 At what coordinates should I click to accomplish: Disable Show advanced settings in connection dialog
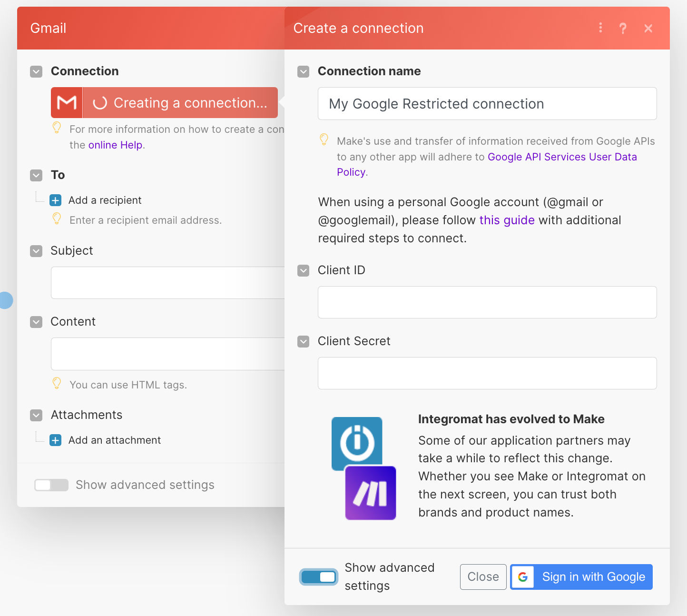click(319, 577)
